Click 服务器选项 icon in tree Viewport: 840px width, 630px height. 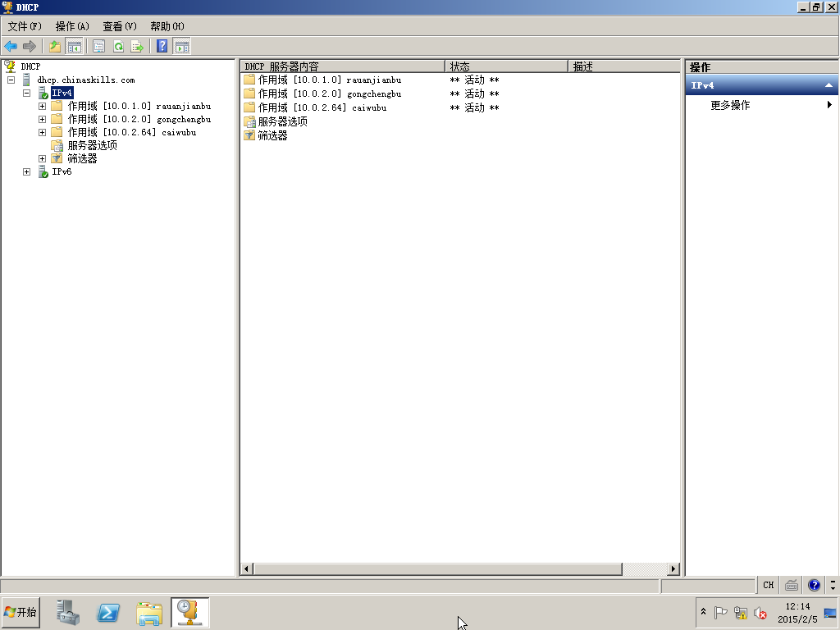tap(57, 145)
